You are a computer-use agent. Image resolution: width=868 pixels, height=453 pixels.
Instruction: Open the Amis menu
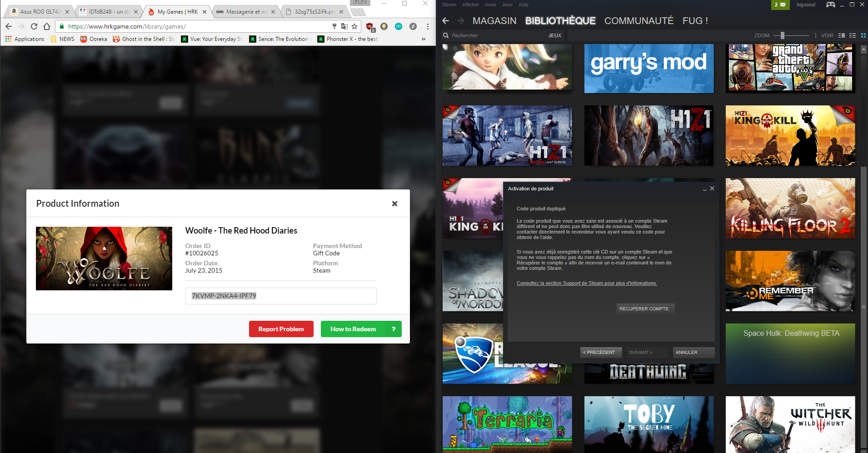490,5
